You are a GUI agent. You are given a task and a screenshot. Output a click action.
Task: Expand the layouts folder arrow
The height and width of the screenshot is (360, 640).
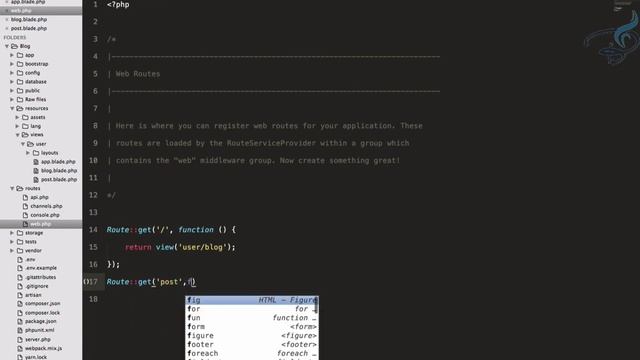click(28, 153)
